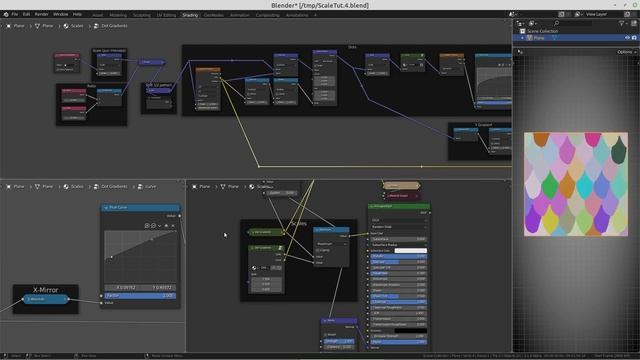Disable Plane in renders via camera icon

[x=634, y=38]
